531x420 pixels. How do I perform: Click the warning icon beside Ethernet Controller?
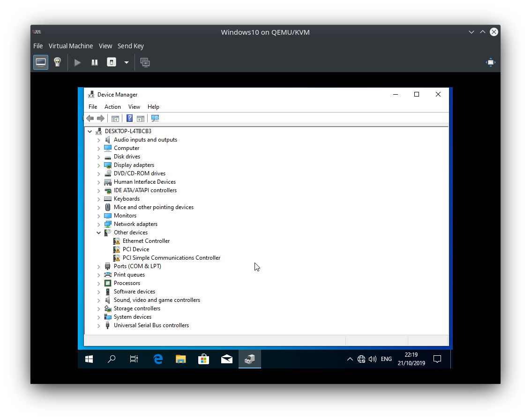(x=117, y=241)
